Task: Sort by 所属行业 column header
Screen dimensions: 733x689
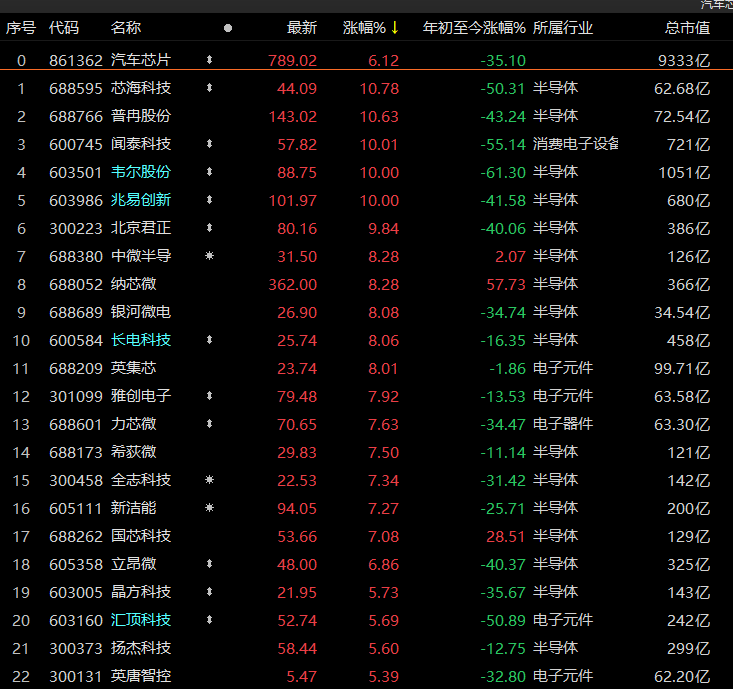Action: point(563,28)
